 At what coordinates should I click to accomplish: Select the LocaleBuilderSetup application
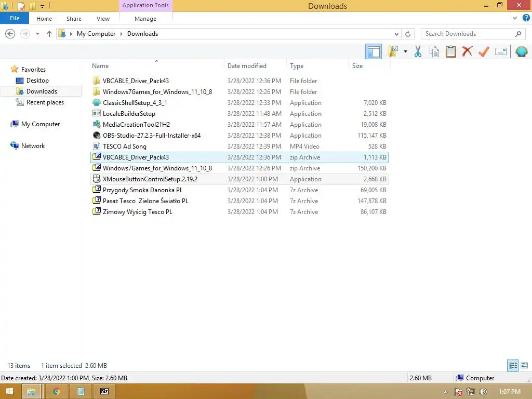tap(240, 113)
